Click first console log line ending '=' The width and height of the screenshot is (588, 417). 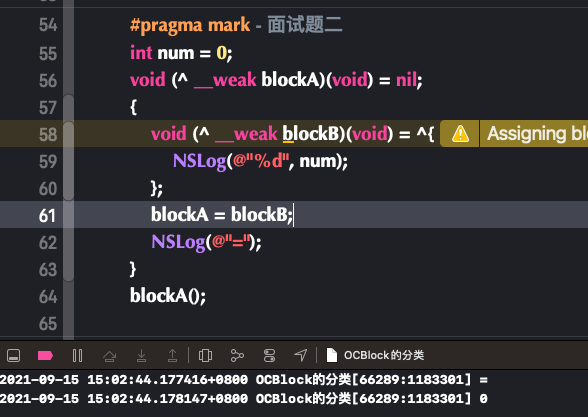tap(244, 380)
